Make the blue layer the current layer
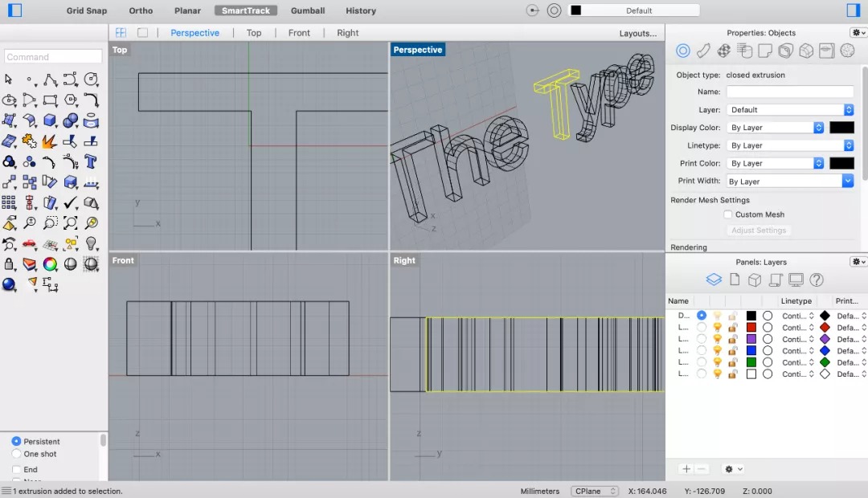This screenshot has height=498, width=868. (x=702, y=350)
